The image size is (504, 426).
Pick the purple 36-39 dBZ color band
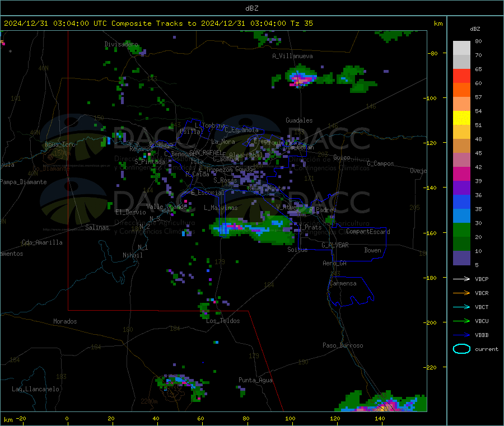[x=461, y=188]
